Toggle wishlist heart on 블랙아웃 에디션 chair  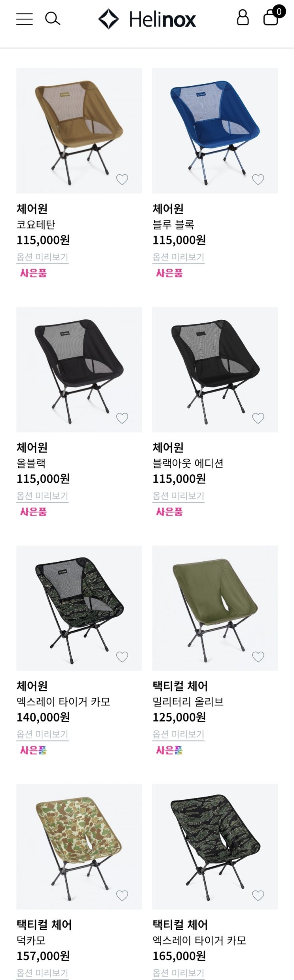pyautogui.click(x=258, y=418)
